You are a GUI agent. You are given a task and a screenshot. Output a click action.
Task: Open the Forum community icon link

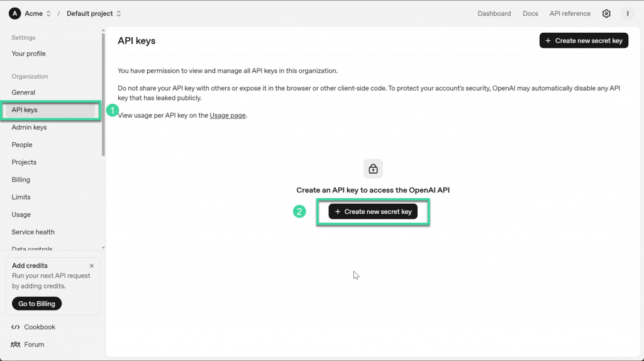pos(16,345)
